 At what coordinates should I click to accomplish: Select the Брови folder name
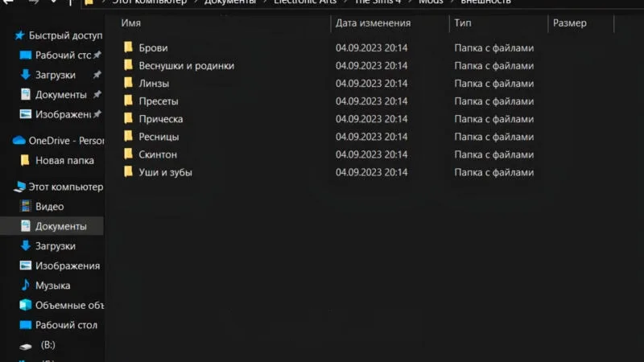(153, 47)
